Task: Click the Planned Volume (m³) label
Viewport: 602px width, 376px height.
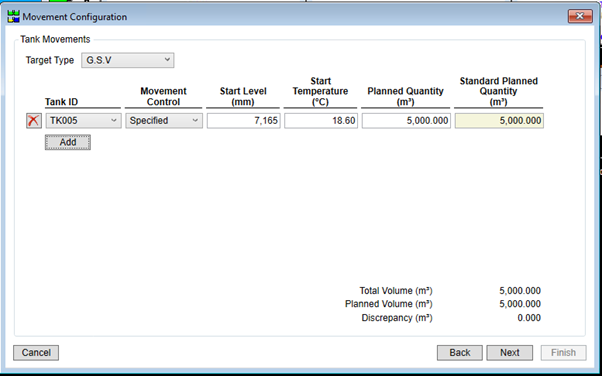Action: pos(389,304)
